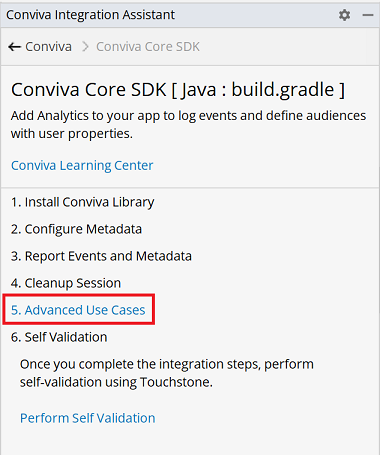
Task: Minimize the Conviva Integration Assistant panel
Action: tap(368, 15)
